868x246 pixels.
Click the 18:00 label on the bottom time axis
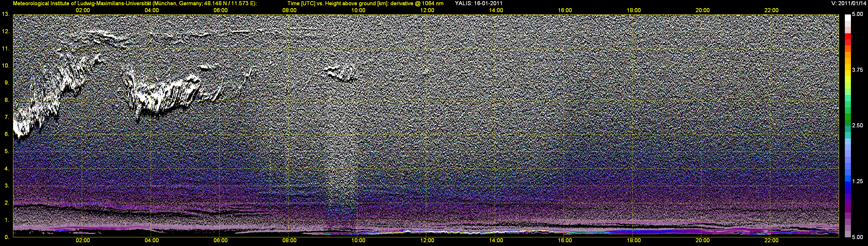[x=634, y=241]
